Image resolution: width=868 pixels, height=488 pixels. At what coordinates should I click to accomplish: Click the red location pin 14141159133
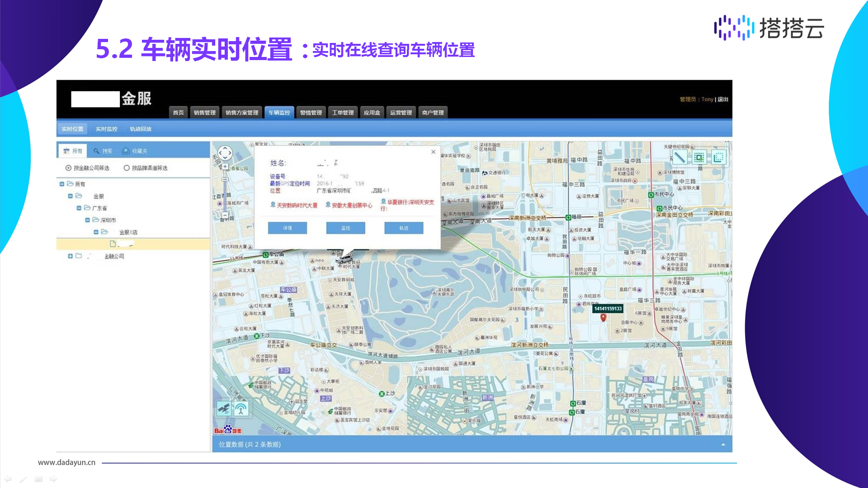[603, 318]
